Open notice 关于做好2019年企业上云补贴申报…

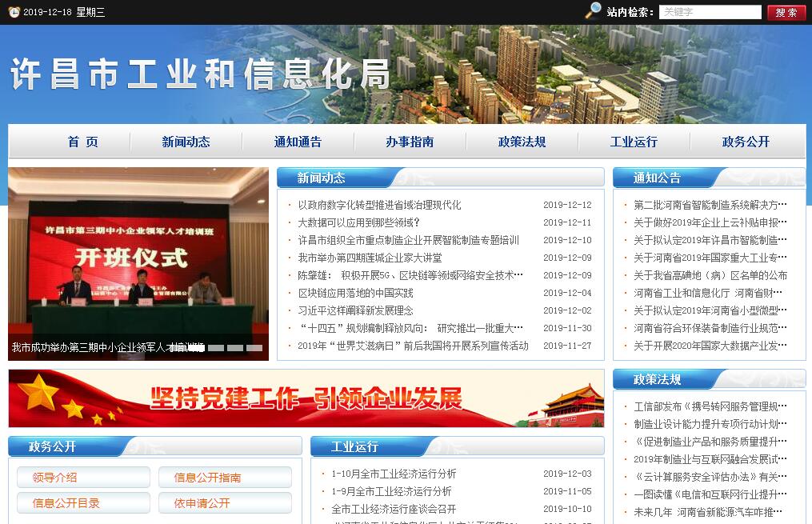click(710, 222)
